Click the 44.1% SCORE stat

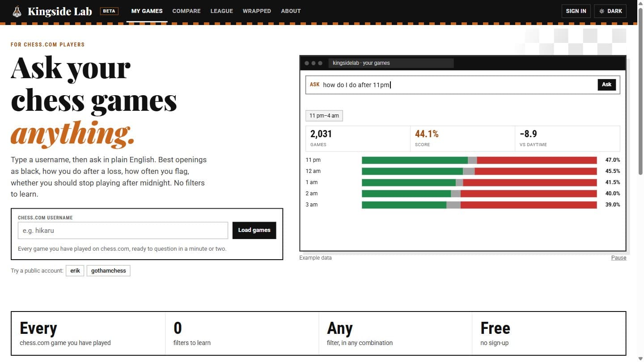pyautogui.click(x=463, y=139)
